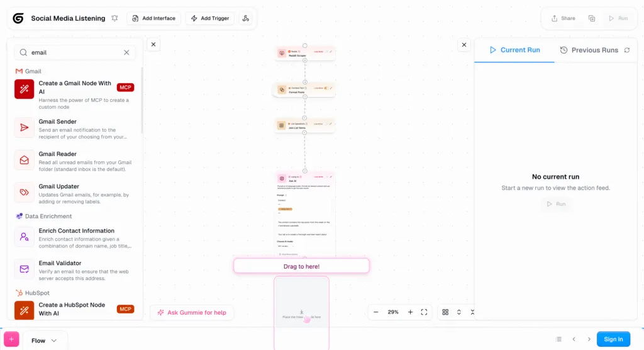Zoom in with the plus icon
644x350 pixels.
[410, 312]
